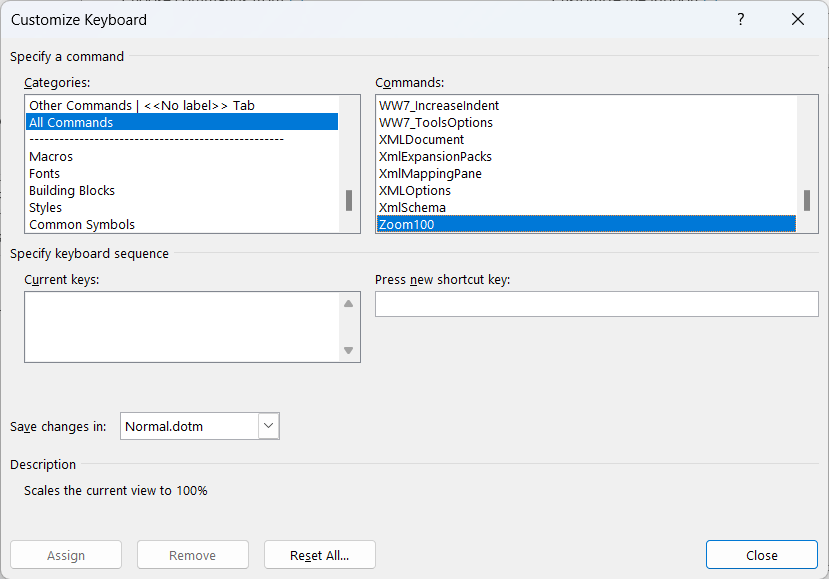Click the dialog close X icon
The width and height of the screenshot is (829, 579).
pyautogui.click(x=797, y=19)
